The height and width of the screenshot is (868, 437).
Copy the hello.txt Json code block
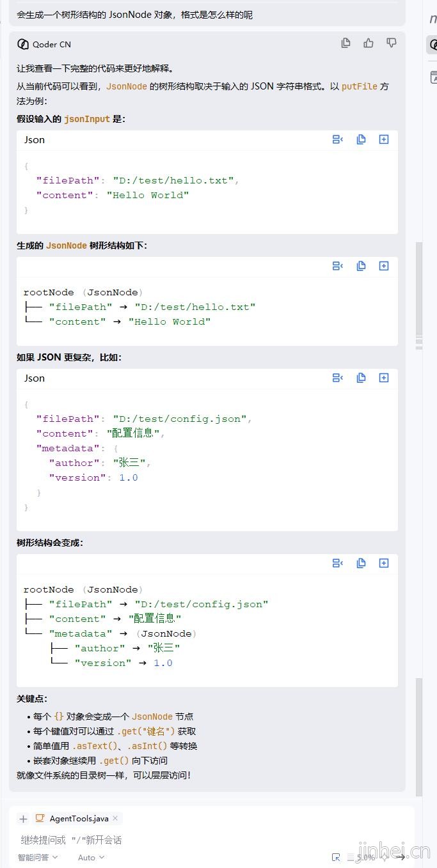(361, 139)
